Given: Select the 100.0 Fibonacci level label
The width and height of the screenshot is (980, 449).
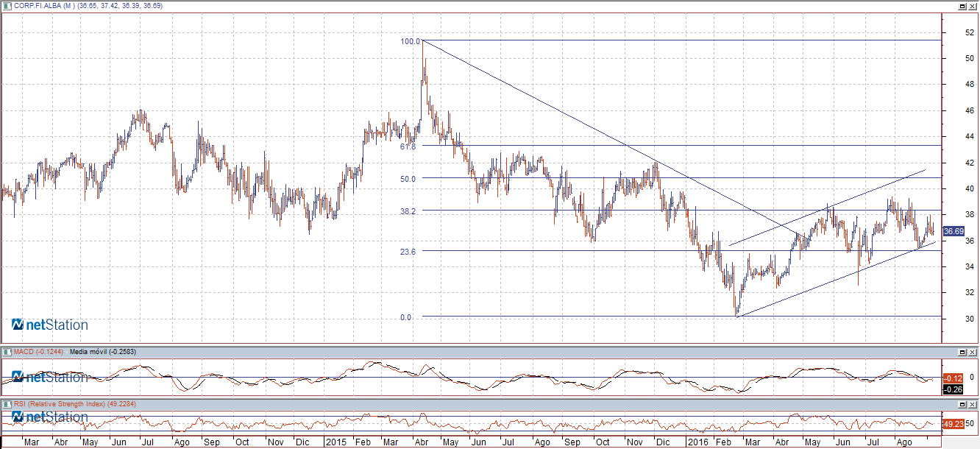Looking at the screenshot, I should click(410, 41).
